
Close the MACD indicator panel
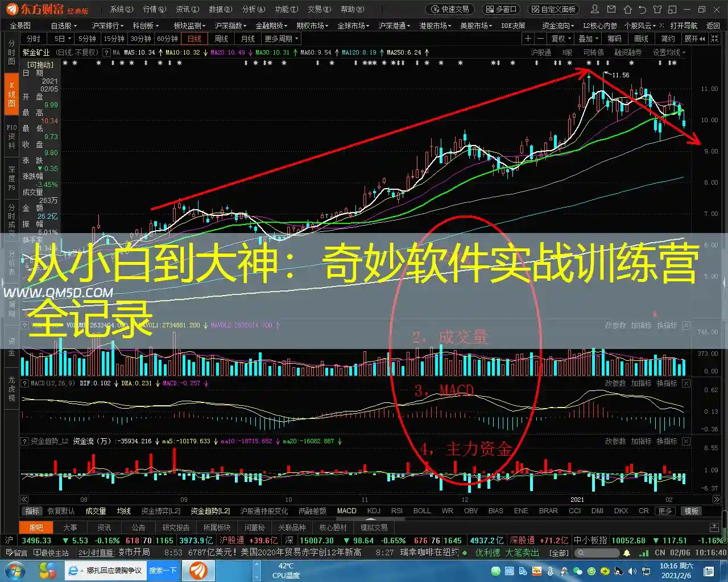(x=686, y=384)
